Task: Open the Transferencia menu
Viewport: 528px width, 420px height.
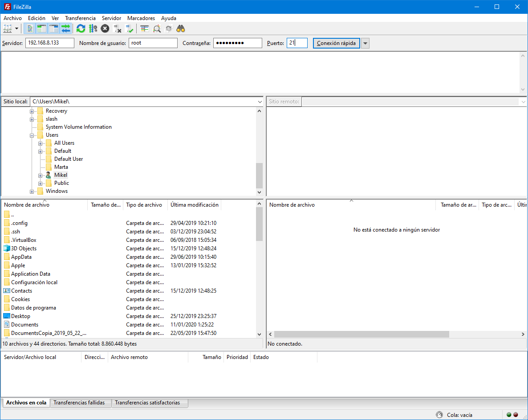Action: click(x=80, y=18)
